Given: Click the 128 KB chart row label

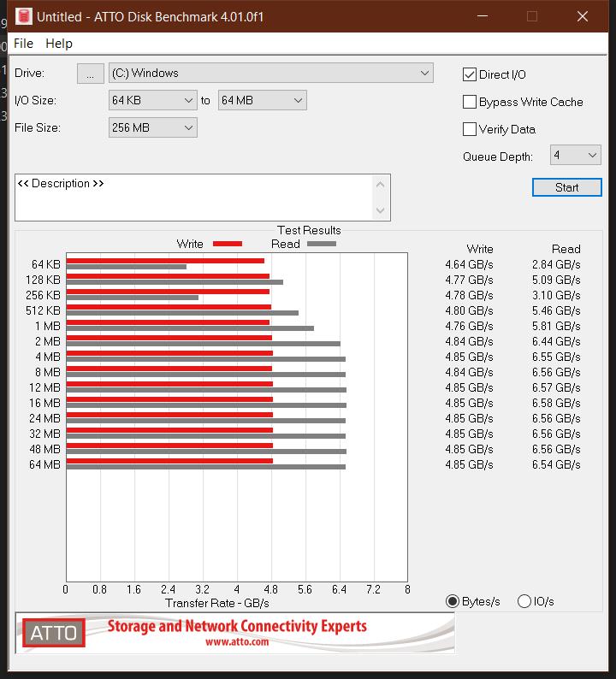Looking at the screenshot, I should (x=43, y=280).
